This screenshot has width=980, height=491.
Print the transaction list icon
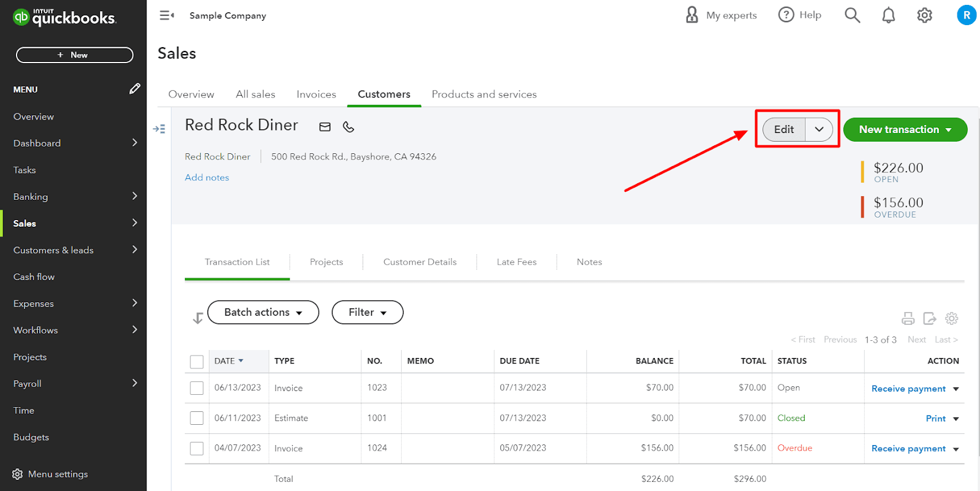click(x=908, y=318)
